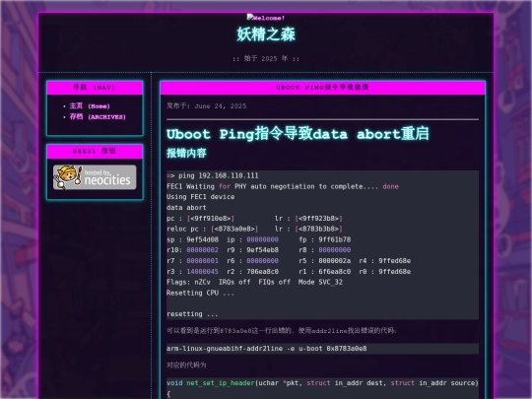
Task: Click the paragraph mentioning addr2line
Action: click(282, 330)
